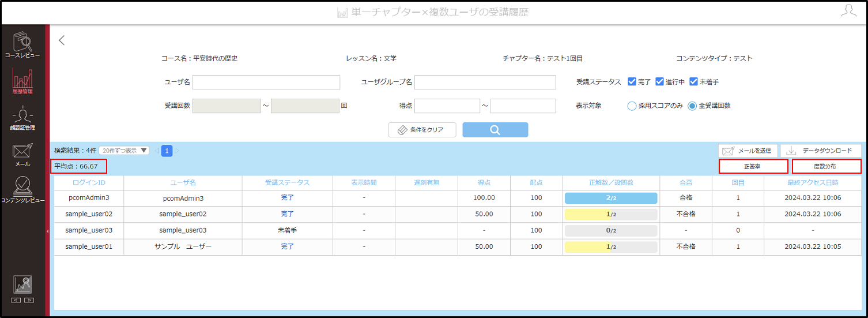
Task: Open コースレビュー in the sidebar
Action: point(22,44)
